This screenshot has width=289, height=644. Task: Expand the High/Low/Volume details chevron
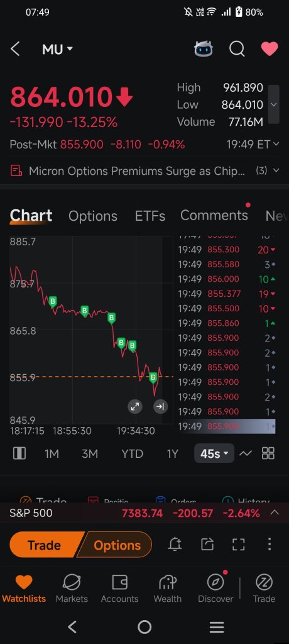pyautogui.click(x=274, y=104)
